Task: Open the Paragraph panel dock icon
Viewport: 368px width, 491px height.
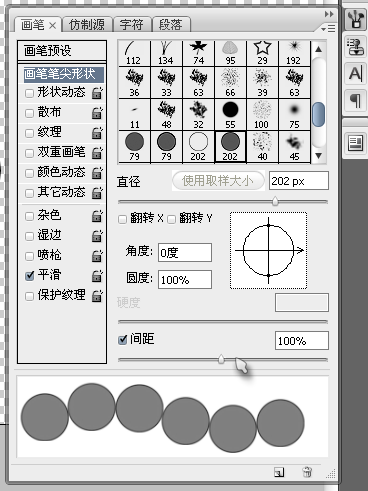Action: tap(355, 100)
